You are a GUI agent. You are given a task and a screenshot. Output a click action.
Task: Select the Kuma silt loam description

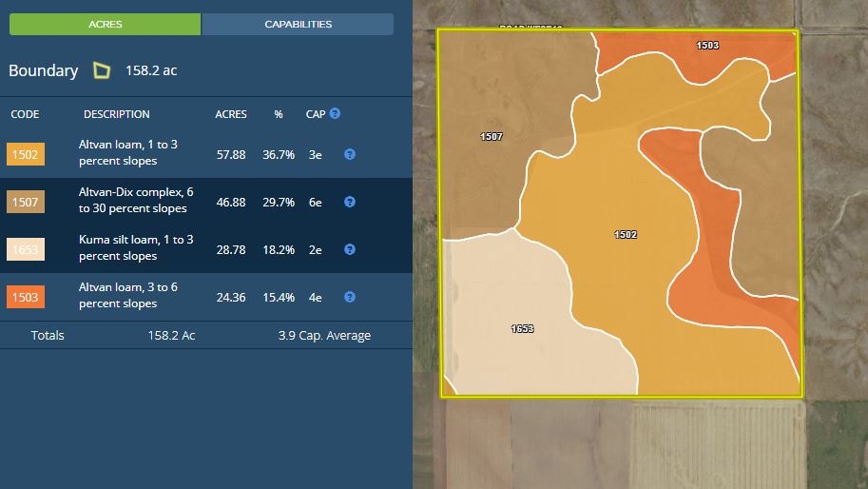click(136, 248)
